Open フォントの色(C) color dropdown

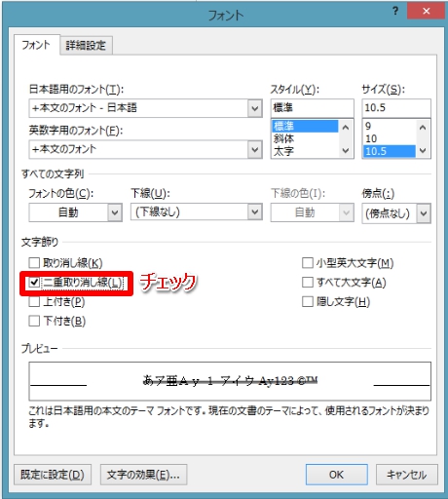[x=75, y=212]
